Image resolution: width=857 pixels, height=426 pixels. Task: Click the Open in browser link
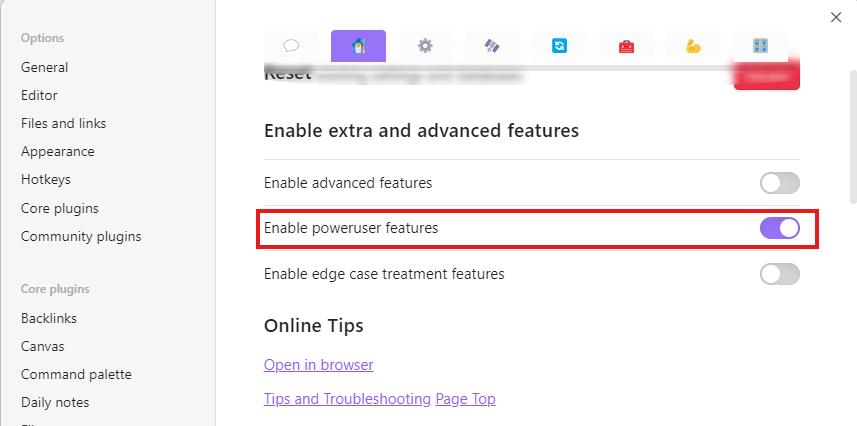(319, 365)
